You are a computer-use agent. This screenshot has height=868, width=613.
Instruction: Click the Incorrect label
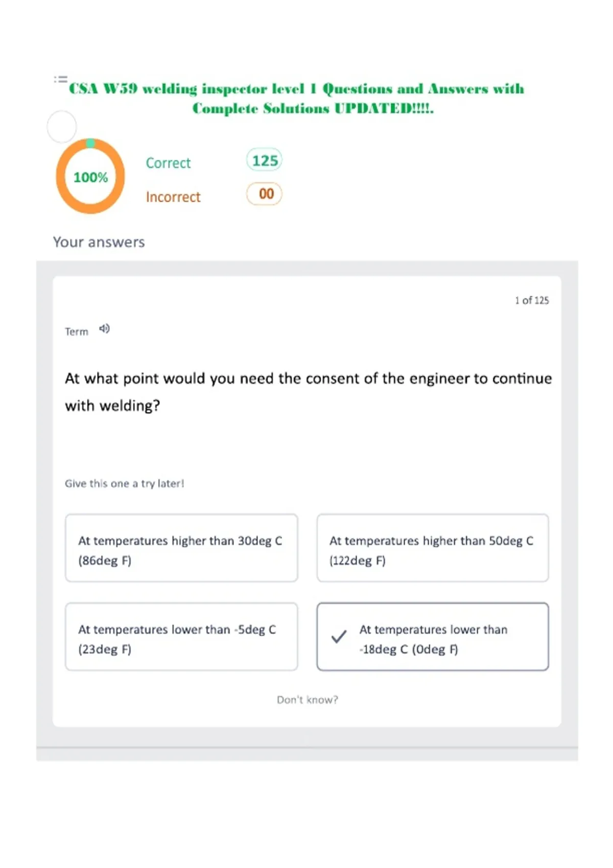(173, 197)
